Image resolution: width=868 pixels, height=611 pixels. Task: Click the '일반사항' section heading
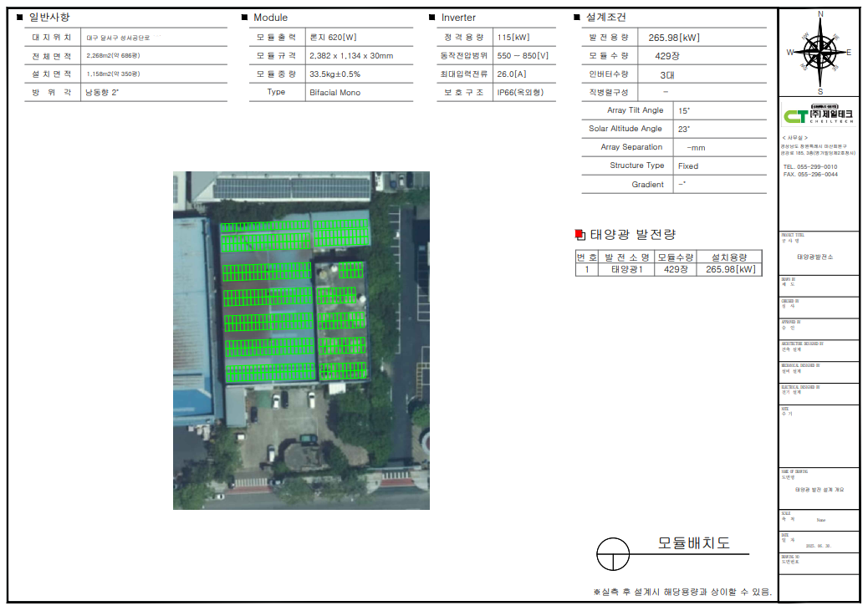[49, 18]
